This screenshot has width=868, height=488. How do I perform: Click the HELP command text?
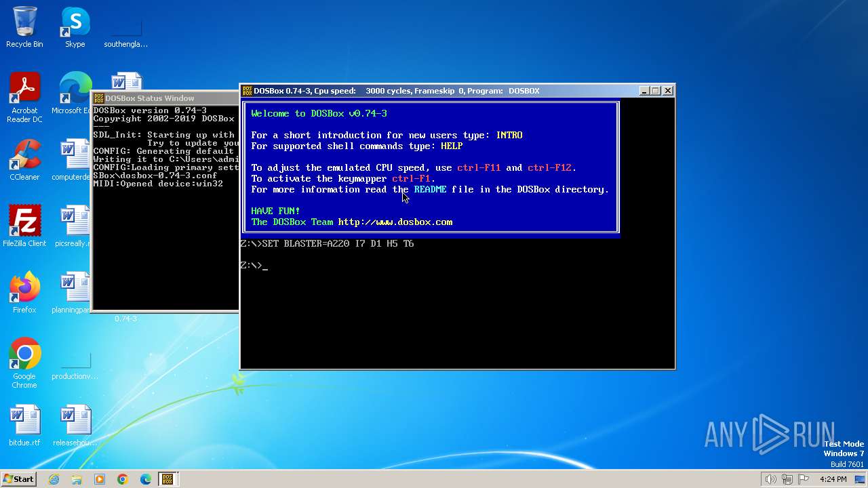click(452, 146)
